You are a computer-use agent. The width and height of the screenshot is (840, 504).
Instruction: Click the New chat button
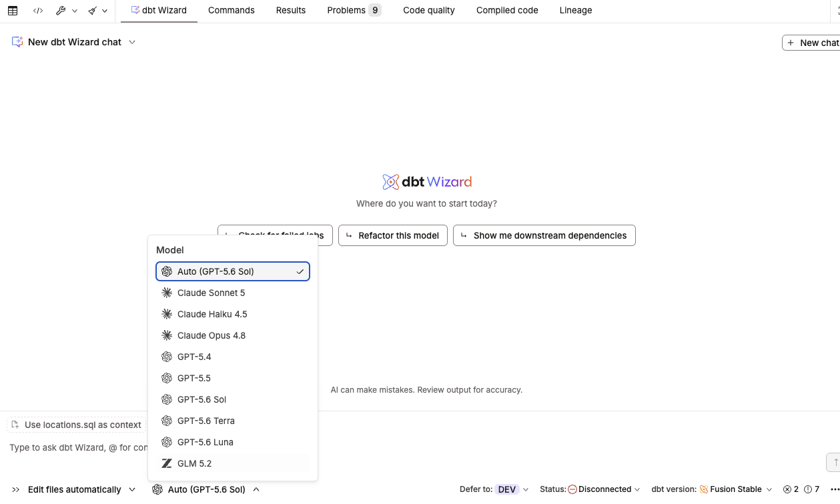point(812,43)
